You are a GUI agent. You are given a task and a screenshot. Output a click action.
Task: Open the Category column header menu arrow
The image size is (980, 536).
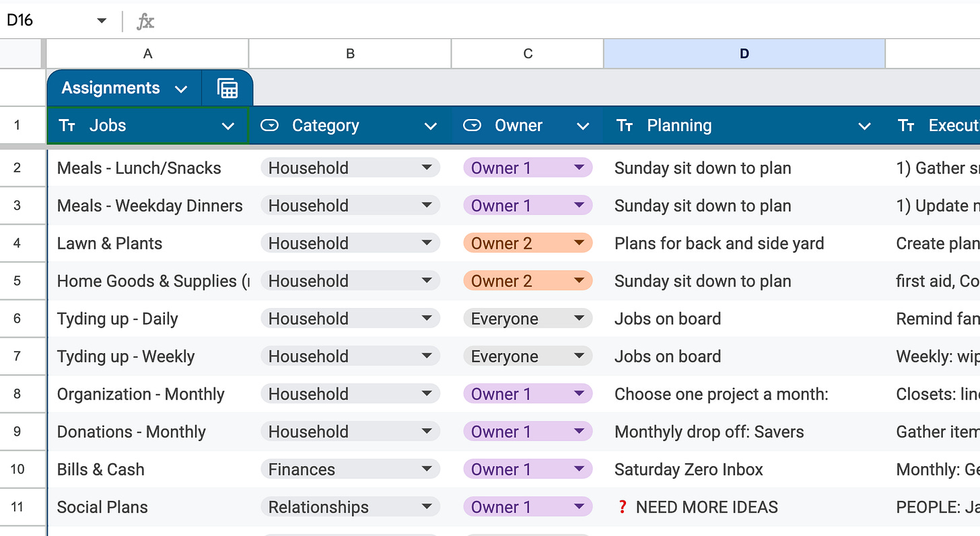tap(431, 126)
